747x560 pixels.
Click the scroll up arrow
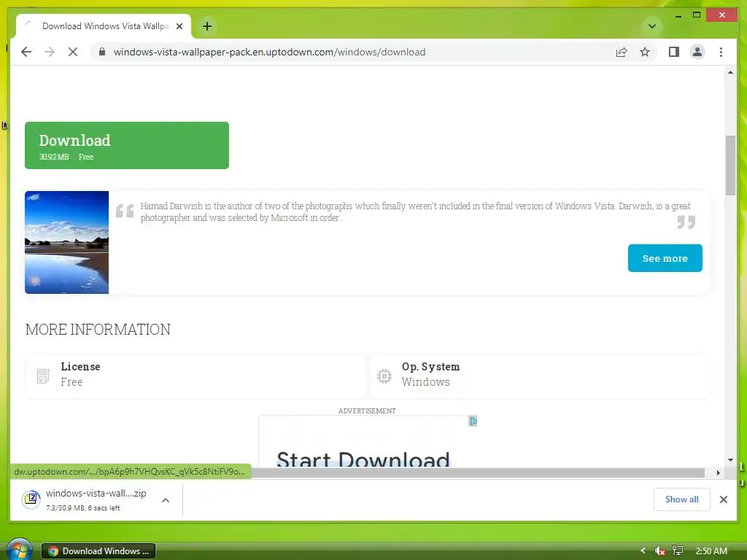pyautogui.click(x=730, y=72)
